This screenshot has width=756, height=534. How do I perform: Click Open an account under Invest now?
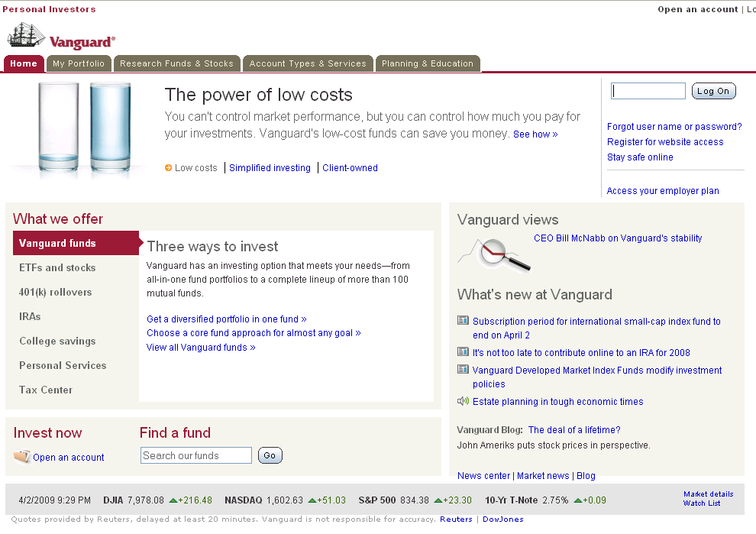[69, 458]
